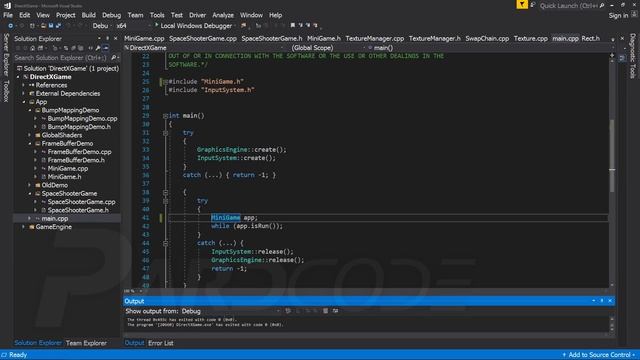Click the bookmark toggle icon in main toolbar

(292, 25)
